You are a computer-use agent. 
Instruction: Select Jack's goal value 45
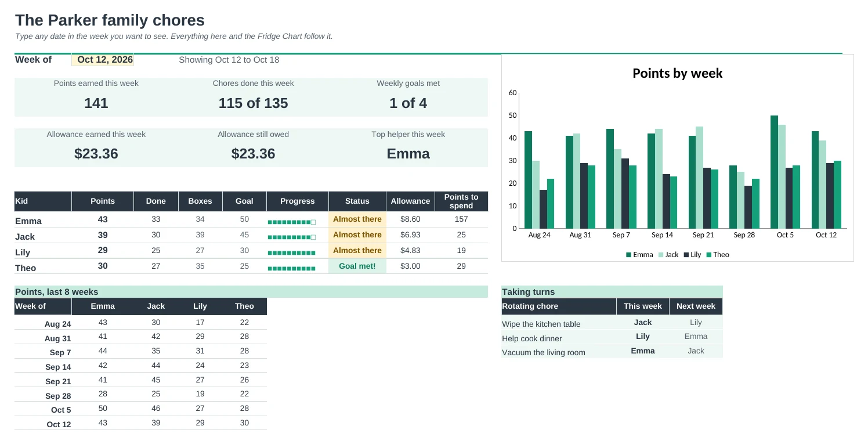click(x=244, y=235)
